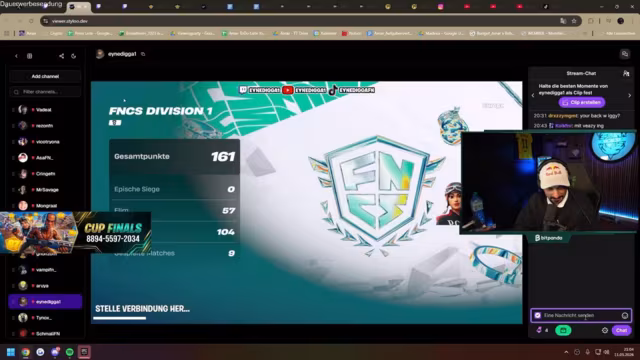640x360 pixels.
Task: Select the aruya channel
Action: click(45, 286)
